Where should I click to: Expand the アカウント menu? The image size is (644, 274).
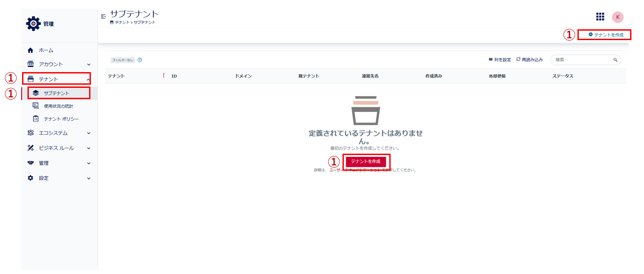(51, 64)
